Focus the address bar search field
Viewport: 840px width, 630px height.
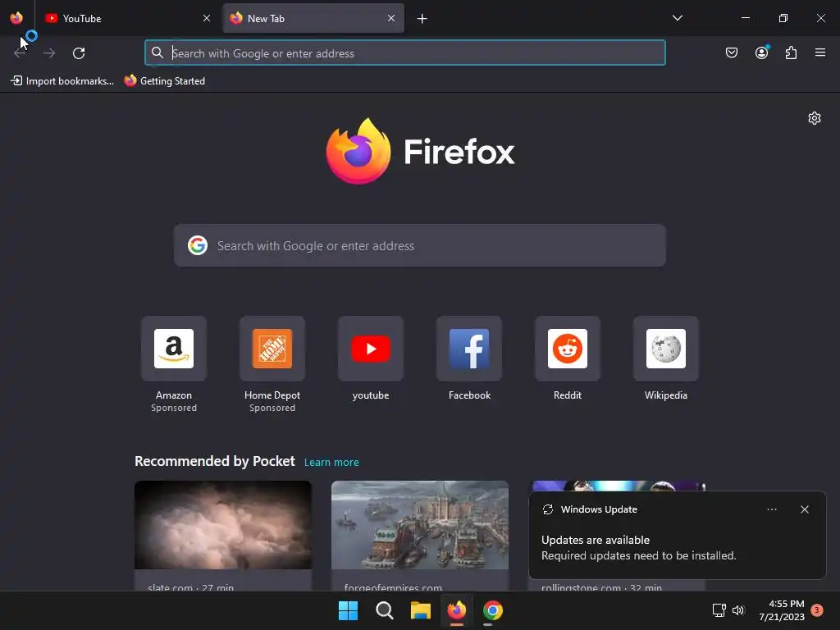click(405, 53)
